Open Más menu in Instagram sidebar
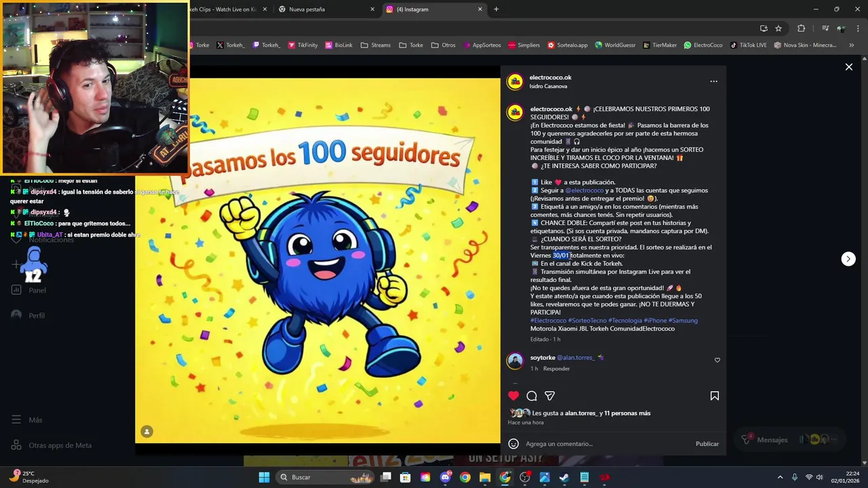The width and height of the screenshot is (868, 488). (x=27, y=420)
